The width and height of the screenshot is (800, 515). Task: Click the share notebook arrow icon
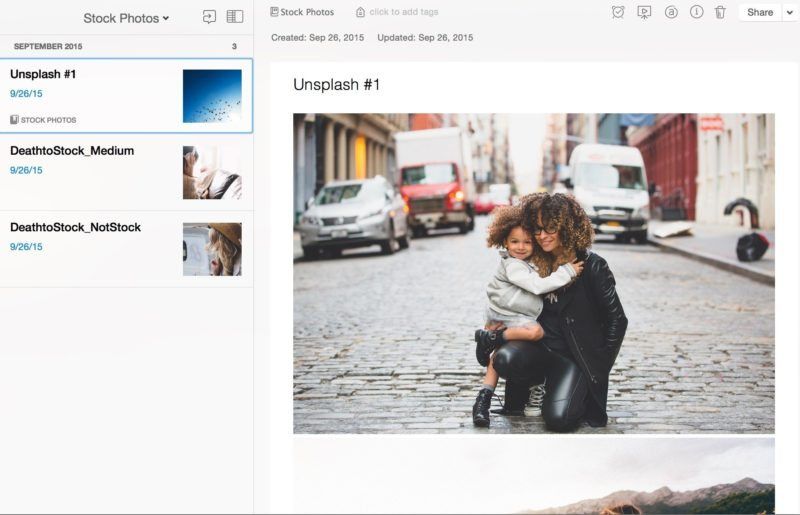pos(209,17)
